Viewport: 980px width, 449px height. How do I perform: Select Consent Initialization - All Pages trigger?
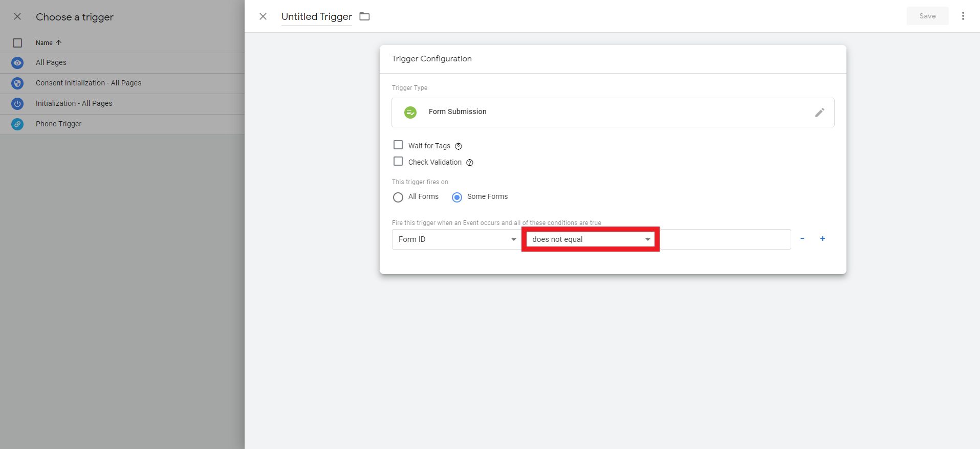tap(89, 83)
